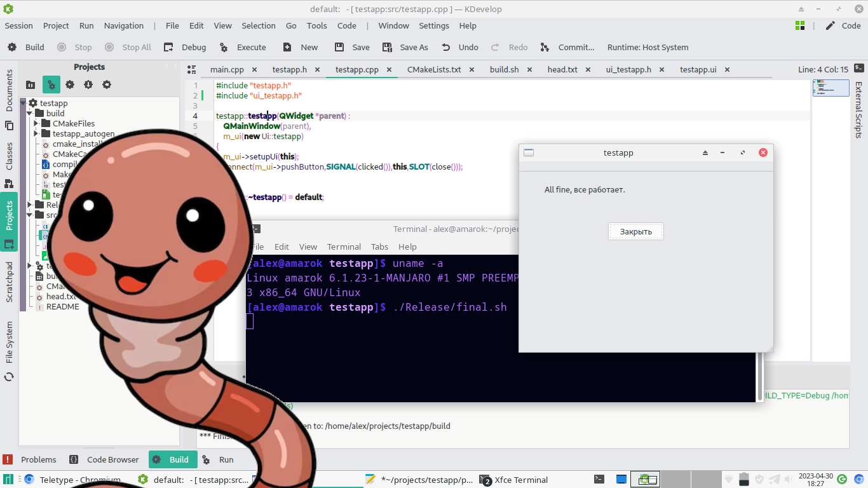Close the CMakeLists.txt tab

471,70
